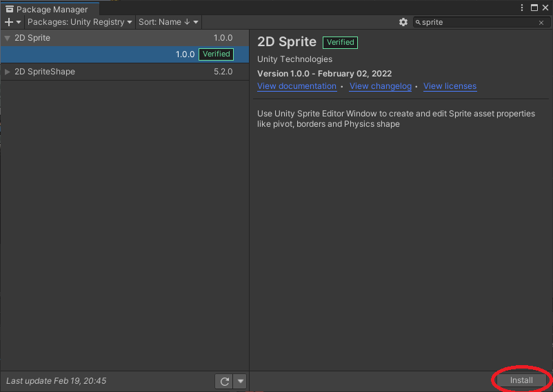
Task: Collapse the 2D Sprite package entry
Action: point(7,38)
